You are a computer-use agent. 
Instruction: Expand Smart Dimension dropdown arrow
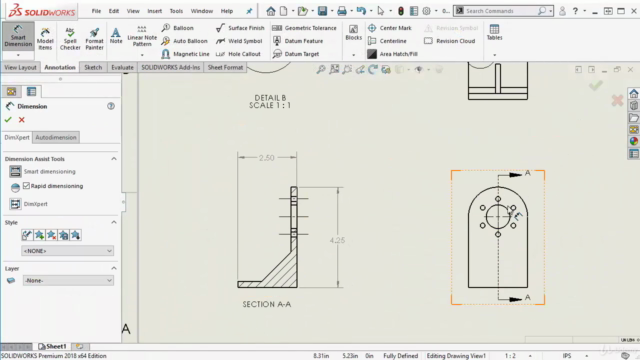click(x=18, y=55)
